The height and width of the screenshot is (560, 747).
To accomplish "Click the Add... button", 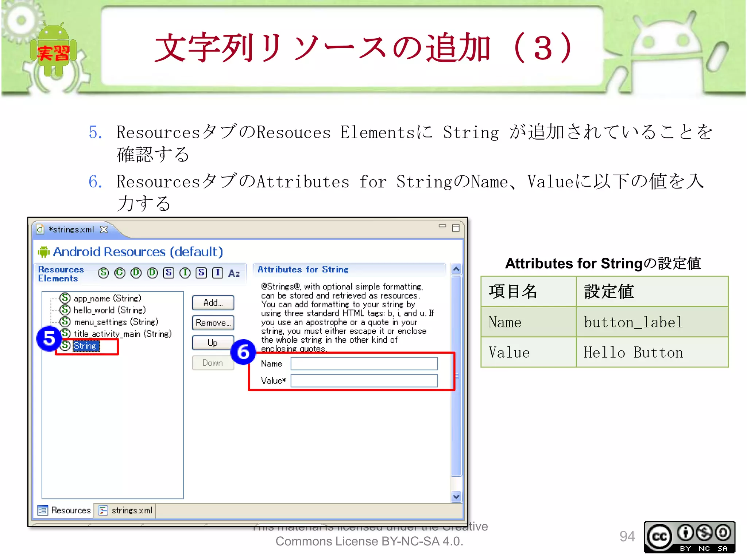I will coord(213,303).
